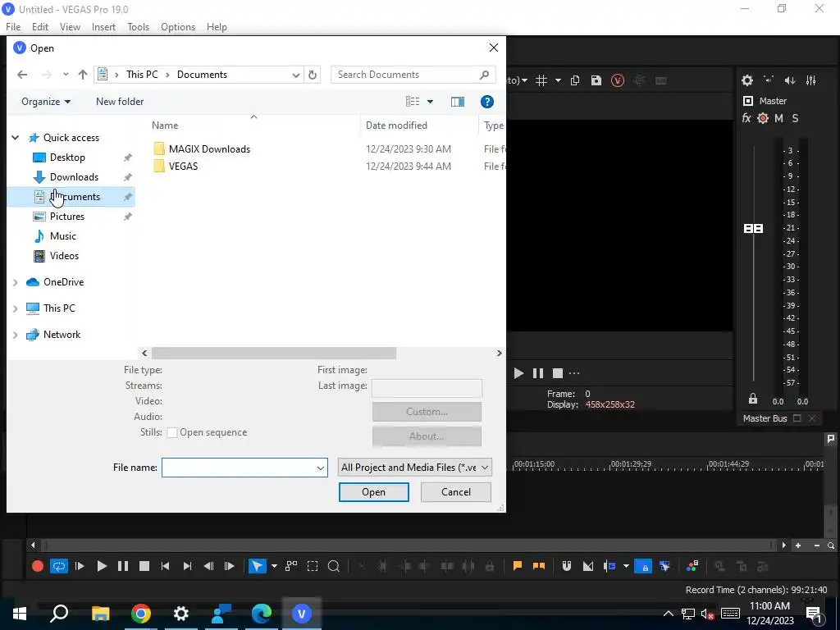Mute the Master bus
This screenshot has height=630, width=840.
pyautogui.click(x=779, y=118)
